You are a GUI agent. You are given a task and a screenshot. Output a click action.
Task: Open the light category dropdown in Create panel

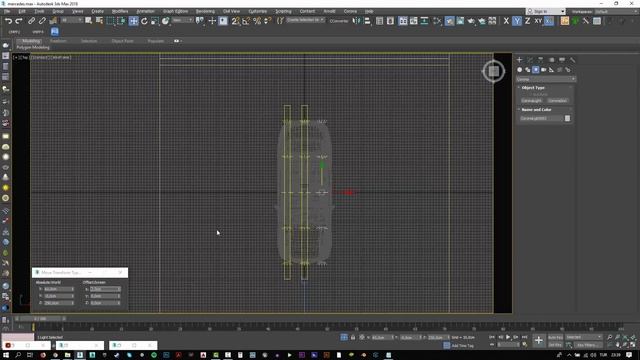(546, 79)
